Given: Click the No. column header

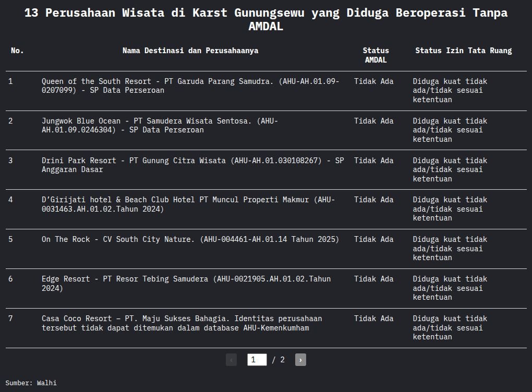Looking at the screenshot, I should point(17,51).
